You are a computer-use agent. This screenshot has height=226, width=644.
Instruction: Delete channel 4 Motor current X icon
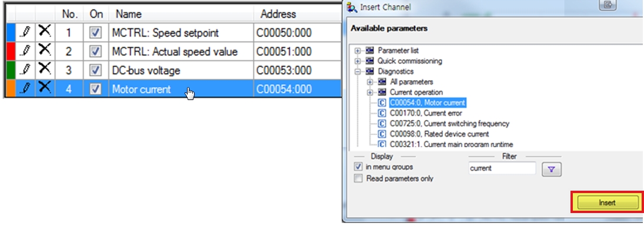[45, 88]
